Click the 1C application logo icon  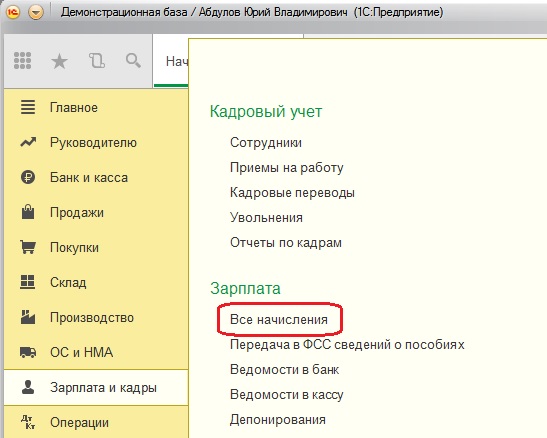click(13, 12)
